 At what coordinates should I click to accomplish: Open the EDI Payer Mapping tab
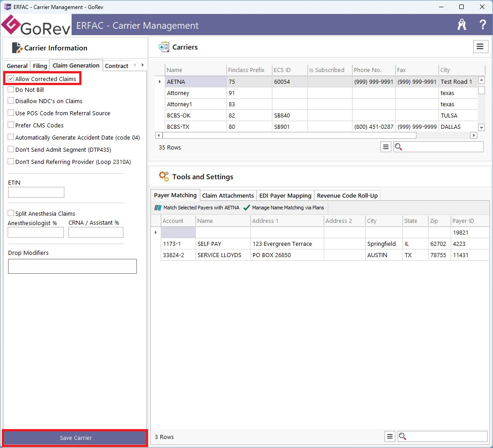[x=285, y=195]
